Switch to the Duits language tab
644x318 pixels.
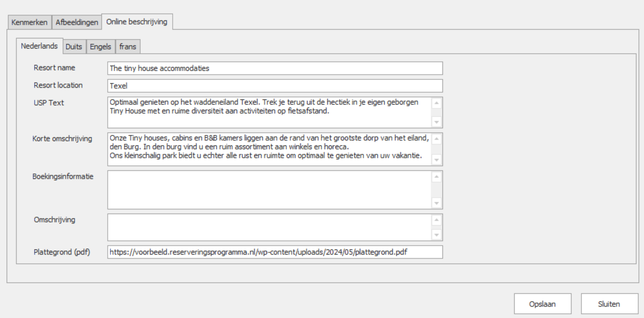coord(74,47)
